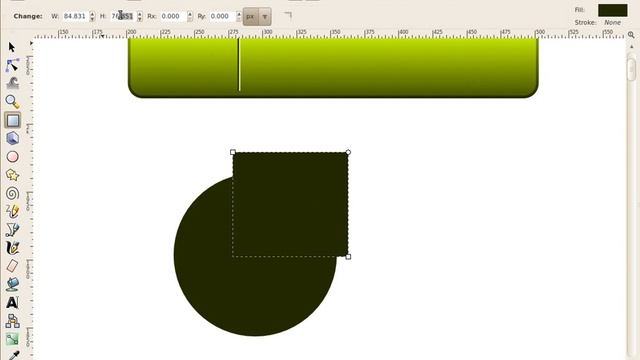Click into the W width field
The image size is (640, 360).
[75, 16]
